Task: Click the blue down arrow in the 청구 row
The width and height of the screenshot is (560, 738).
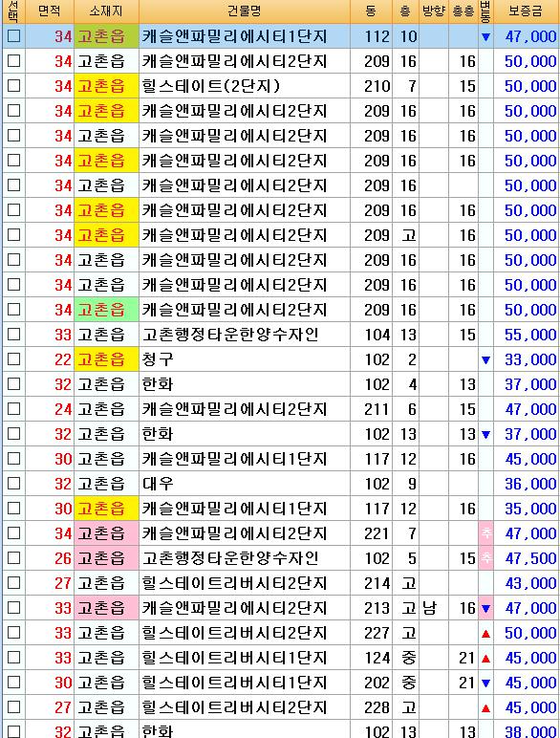Action: 485,360
